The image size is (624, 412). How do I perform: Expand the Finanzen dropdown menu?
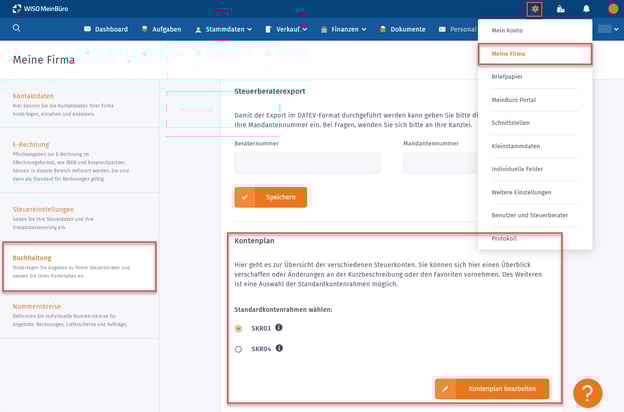coord(343,29)
